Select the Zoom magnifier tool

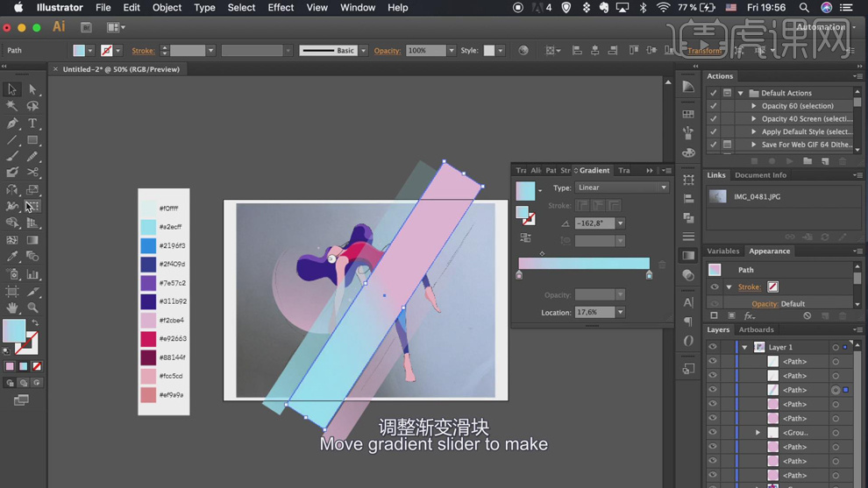pos(32,308)
